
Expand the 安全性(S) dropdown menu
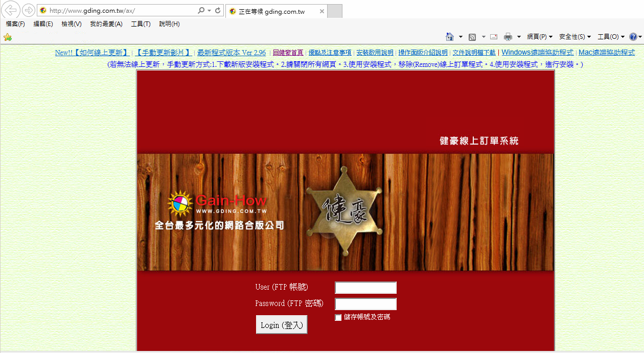click(574, 37)
